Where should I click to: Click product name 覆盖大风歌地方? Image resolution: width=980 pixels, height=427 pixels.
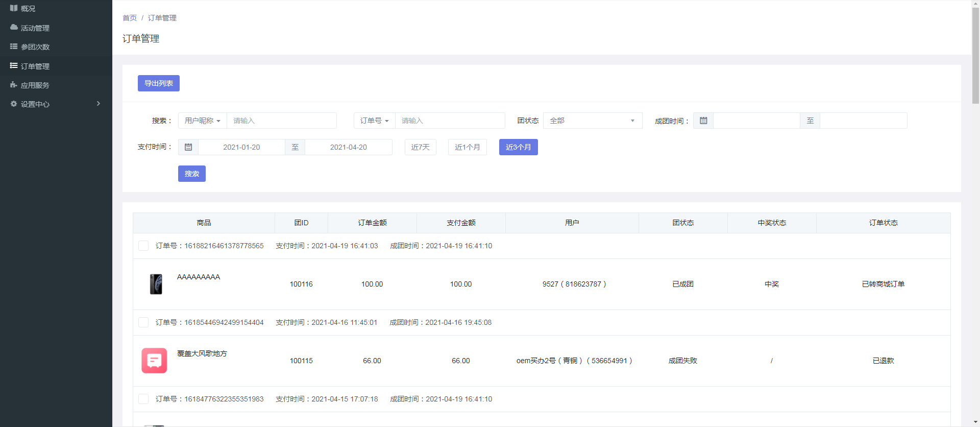[202, 353]
